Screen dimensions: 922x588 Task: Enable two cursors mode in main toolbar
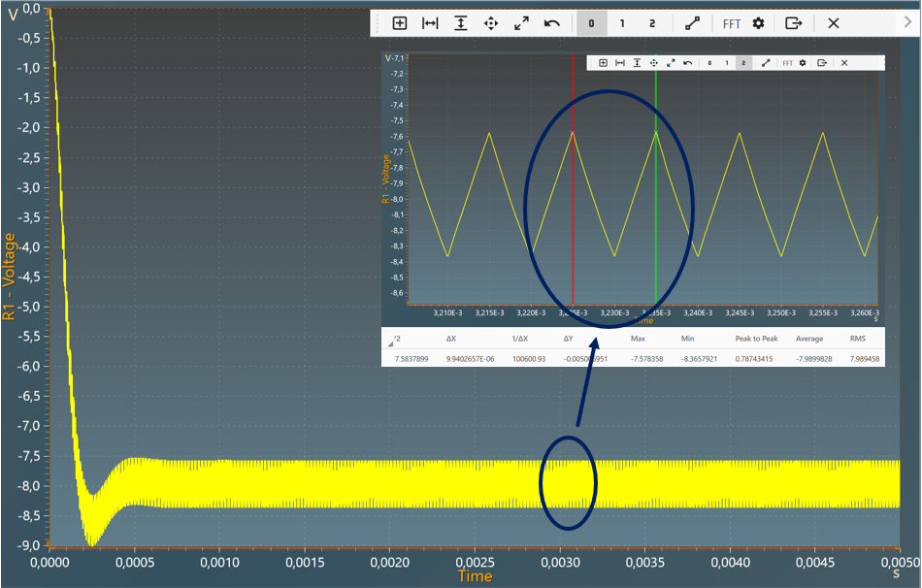pyautogui.click(x=652, y=23)
